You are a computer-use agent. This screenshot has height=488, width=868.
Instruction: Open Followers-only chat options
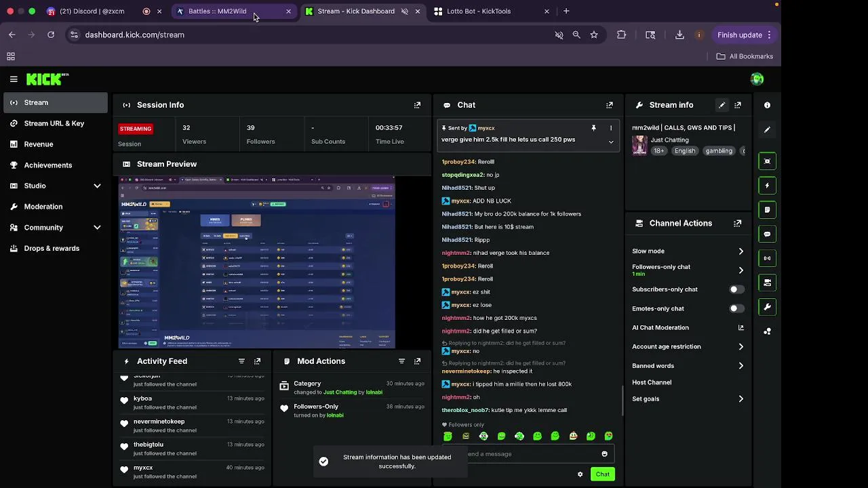[x=688, y=270]
